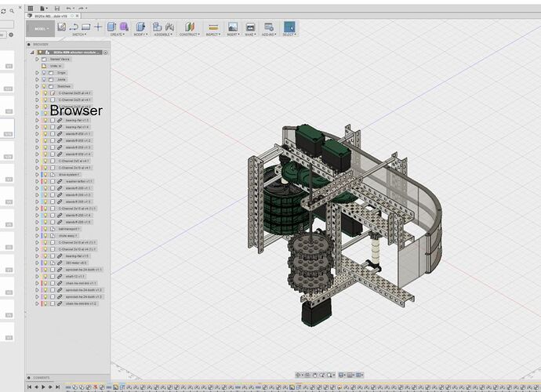Collapse the Browser panel header
The width and height of the screenshot is (541, 392).
29,45
